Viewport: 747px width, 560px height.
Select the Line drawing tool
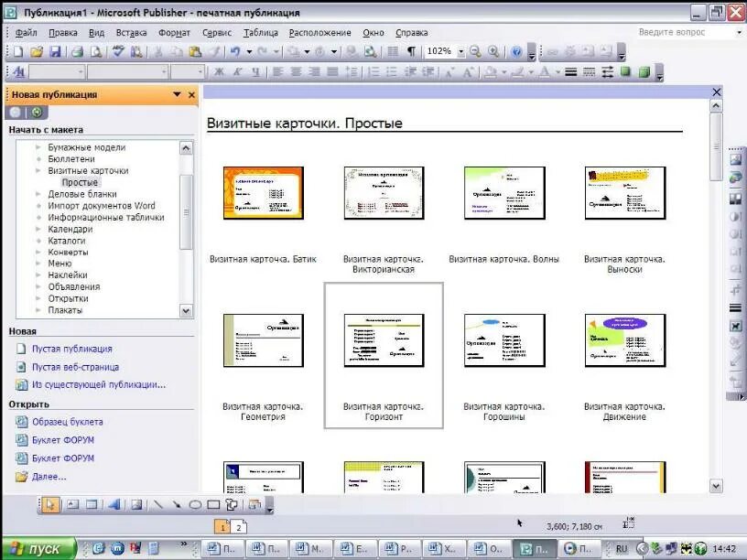pos(157,505)
